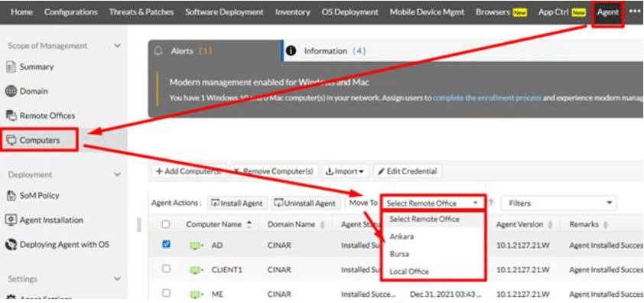Click the SoM Policy icon

point(11,196)
